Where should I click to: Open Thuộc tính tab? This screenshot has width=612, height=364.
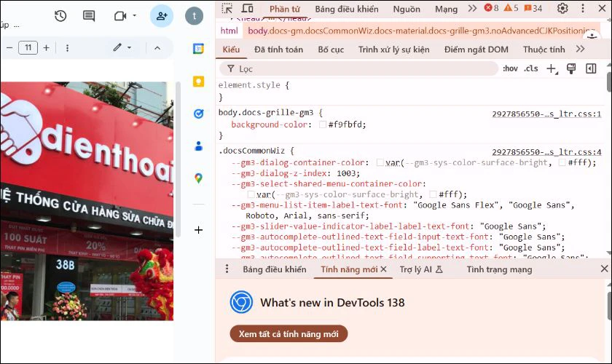(x=544, y=50)
